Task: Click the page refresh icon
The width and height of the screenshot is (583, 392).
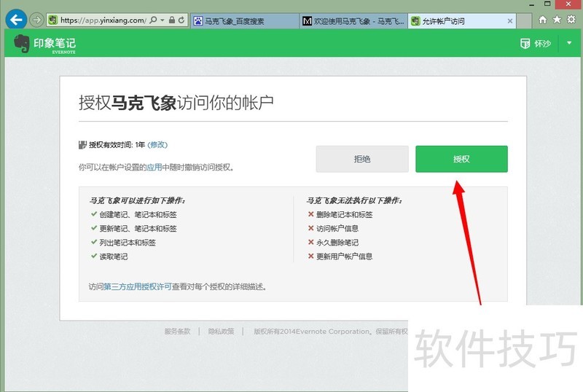Action: tap(181, 20)
